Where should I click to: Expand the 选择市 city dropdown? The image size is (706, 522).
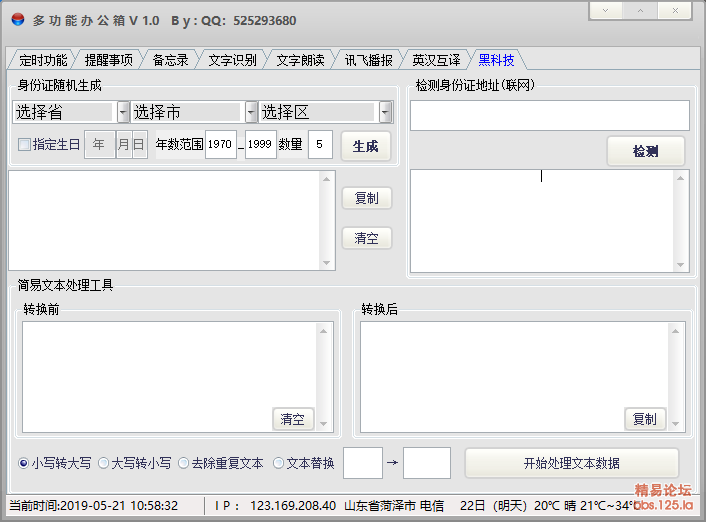251,112
